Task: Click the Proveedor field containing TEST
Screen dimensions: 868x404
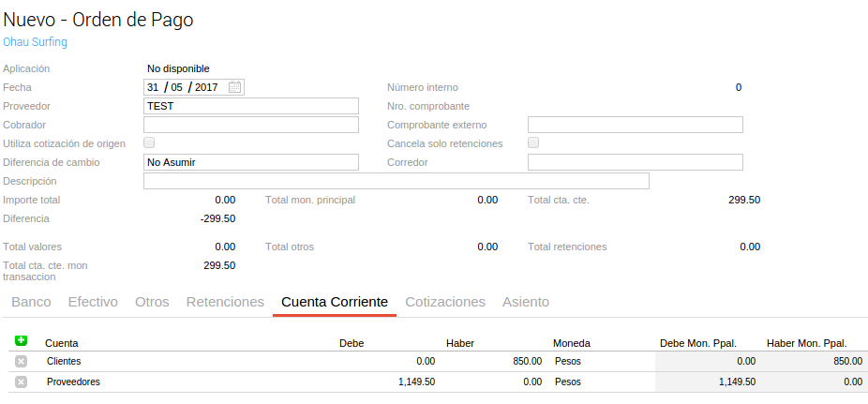Action: click(251, 106)
